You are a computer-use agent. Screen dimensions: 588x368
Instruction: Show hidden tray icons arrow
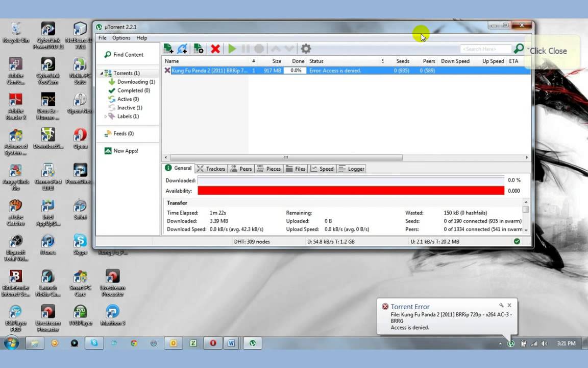500,343
